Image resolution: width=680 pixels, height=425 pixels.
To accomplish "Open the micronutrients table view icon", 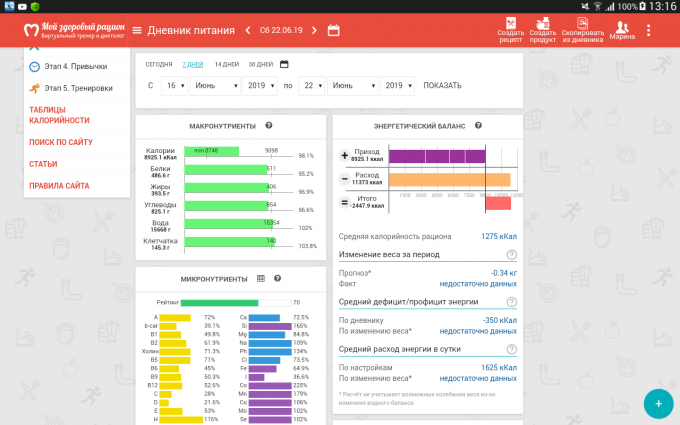I will point(261,278).
